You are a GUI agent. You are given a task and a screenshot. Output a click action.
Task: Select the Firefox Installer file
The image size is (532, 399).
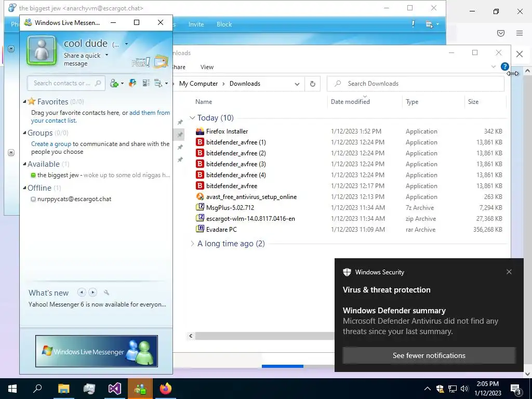click(x=227, y=131)
